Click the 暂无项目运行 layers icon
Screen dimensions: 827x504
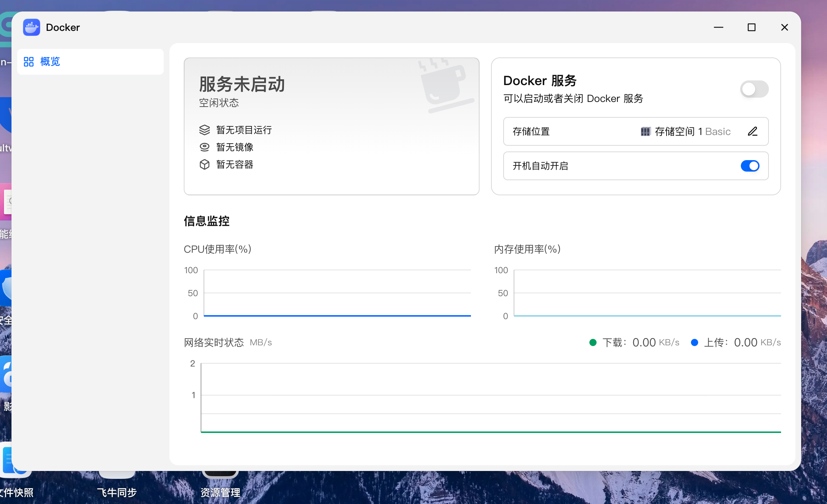[x=205, y=130]
